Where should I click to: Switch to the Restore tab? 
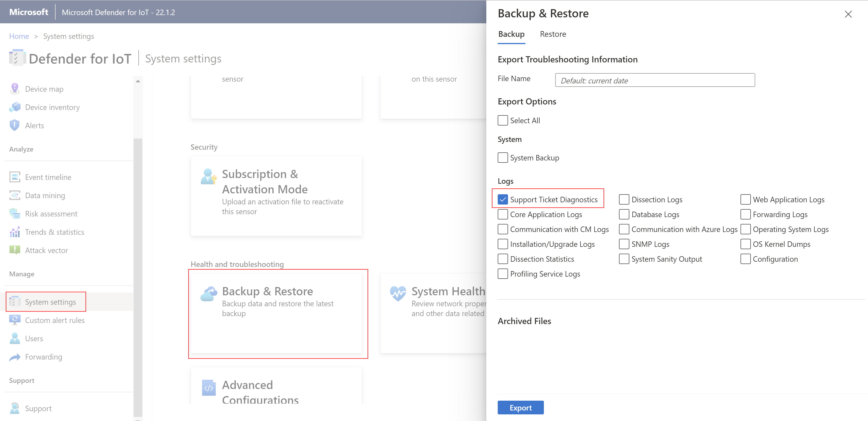[553, 34]
